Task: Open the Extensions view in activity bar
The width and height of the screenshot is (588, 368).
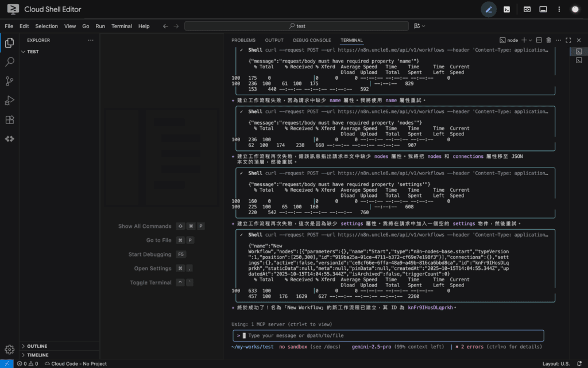Action: coord(9,120)
